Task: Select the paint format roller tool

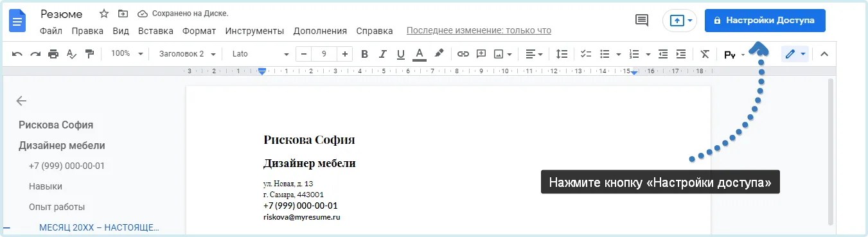Action: pyautogui.click(x=89, y=54)
